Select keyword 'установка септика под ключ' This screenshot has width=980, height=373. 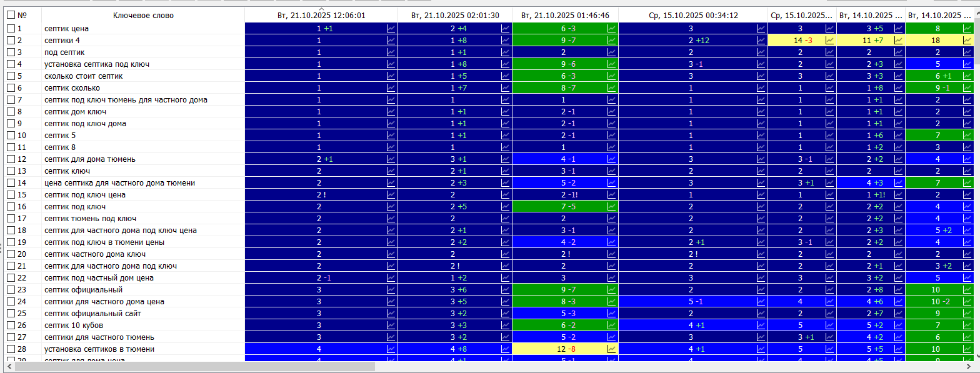point(96,64)
